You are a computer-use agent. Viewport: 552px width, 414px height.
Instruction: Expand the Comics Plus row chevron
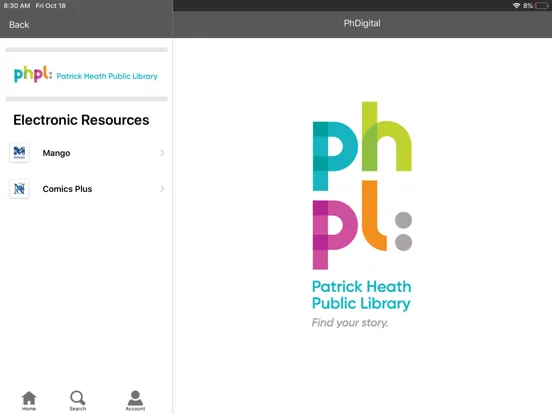(162, 189)
